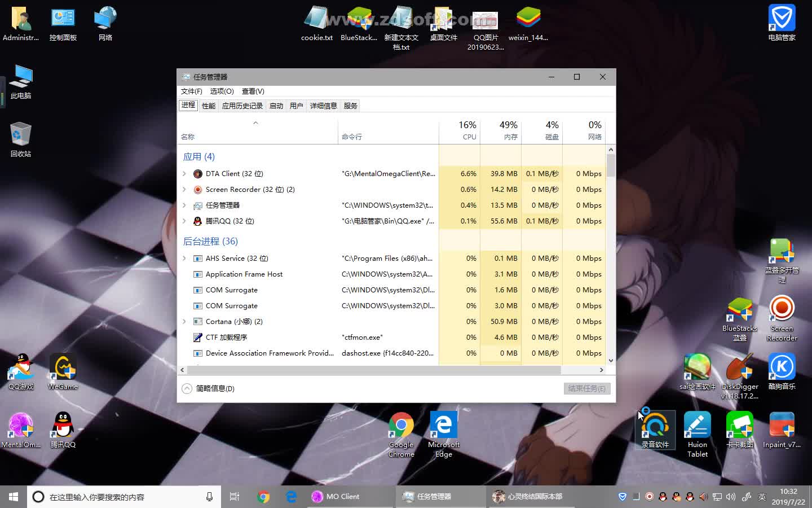812x508 pixels.
Task: Click the 网络 column header
Action: click(x=584, y=130)
